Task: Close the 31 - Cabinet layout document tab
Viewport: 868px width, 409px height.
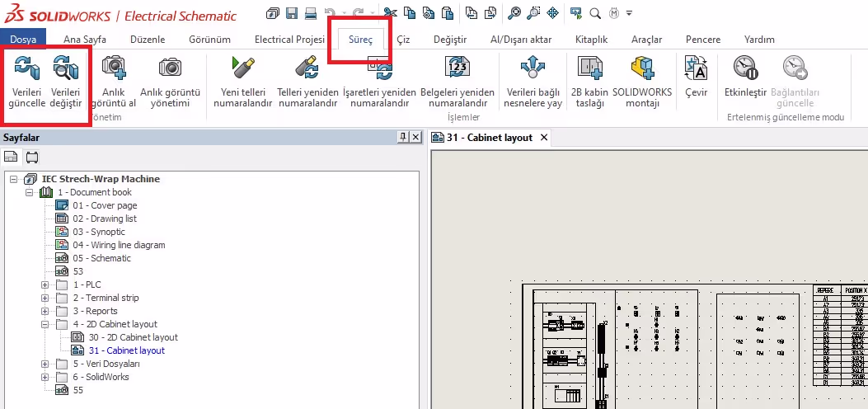Action: click(x=543, y=138)
